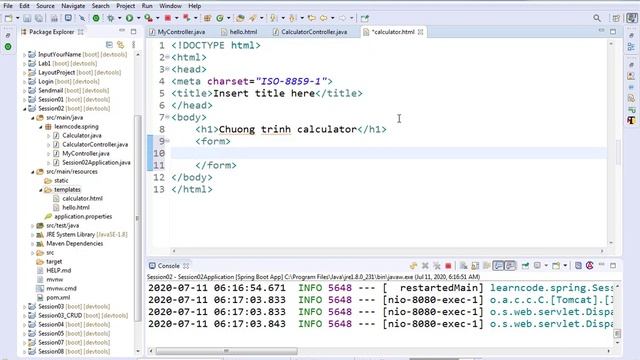Open the Debug button dropdown arrow

119,18
